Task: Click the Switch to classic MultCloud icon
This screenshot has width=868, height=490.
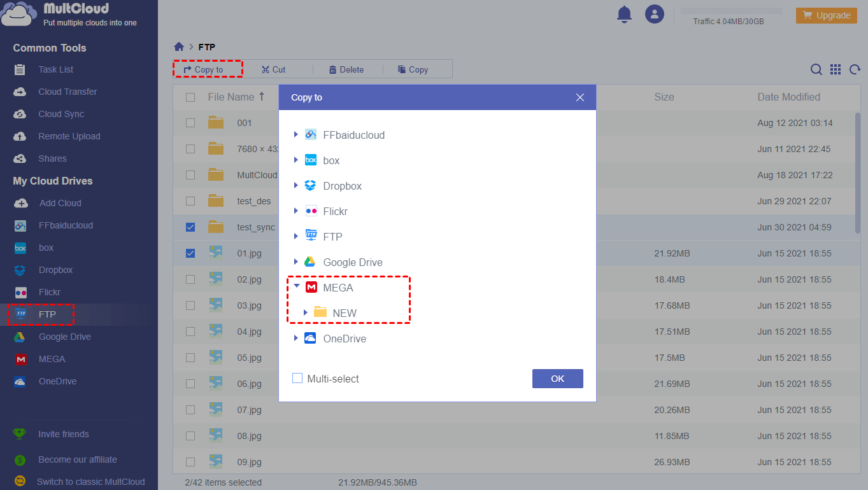Action: tap(20, 482)
